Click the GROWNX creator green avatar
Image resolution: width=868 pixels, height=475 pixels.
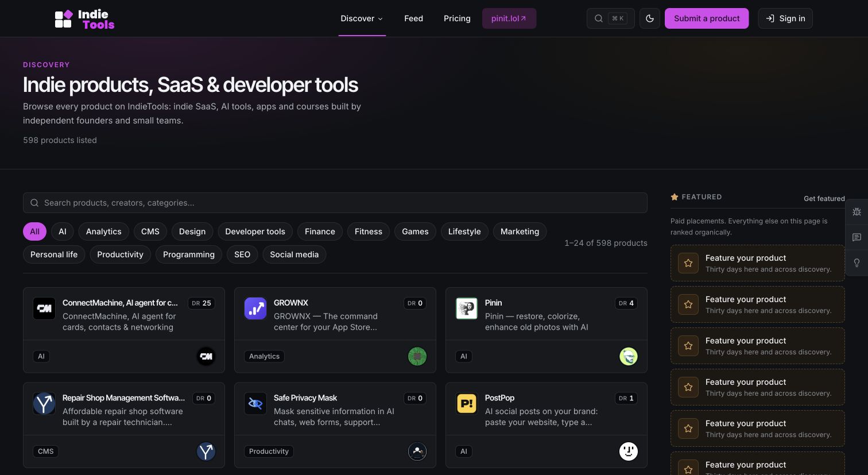[417, 356]
